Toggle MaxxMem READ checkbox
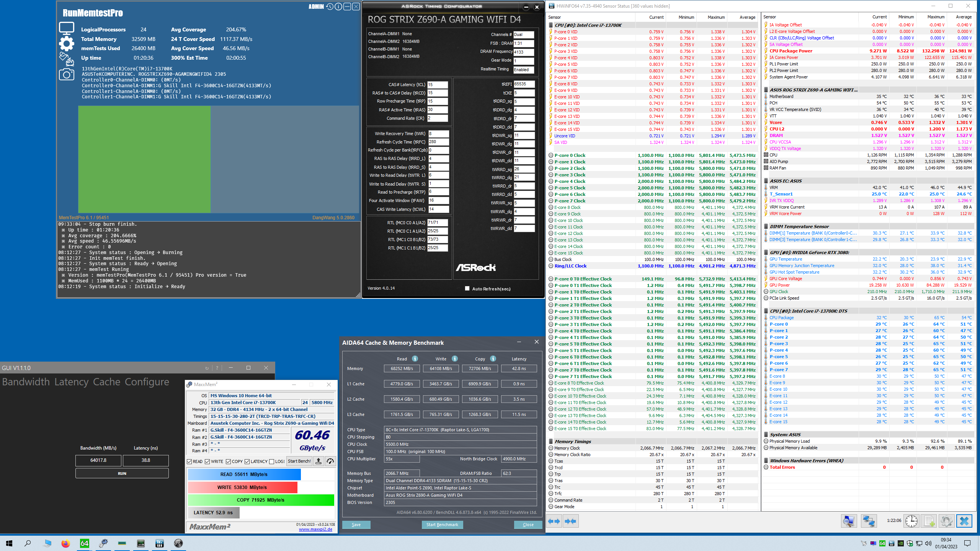The width and height of the screenshot is (980, 551). tap(189, 462)
